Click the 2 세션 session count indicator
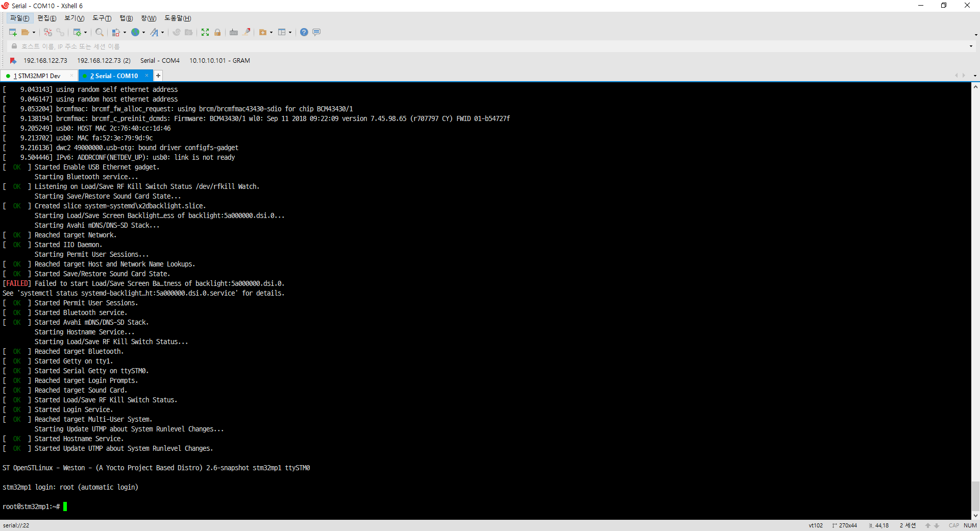This screenshot has width=980, height=531. (x=908, y=525)
